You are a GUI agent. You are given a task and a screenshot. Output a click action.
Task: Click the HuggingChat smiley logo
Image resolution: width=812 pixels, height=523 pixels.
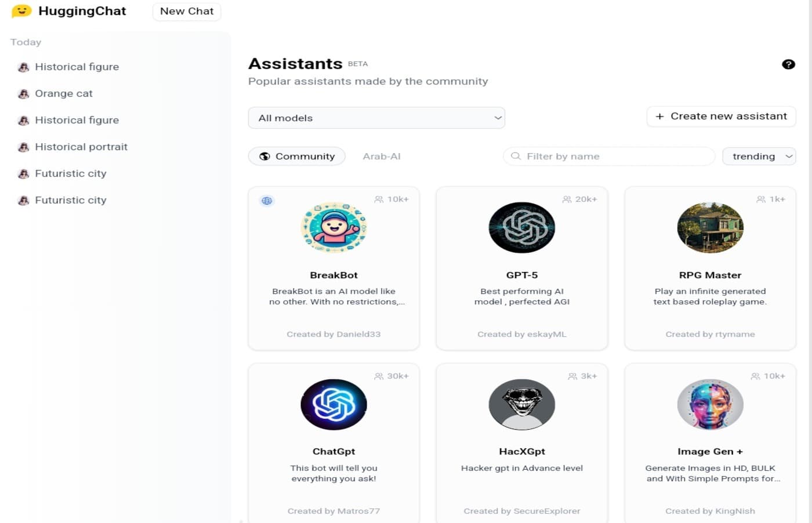point(21,11)
